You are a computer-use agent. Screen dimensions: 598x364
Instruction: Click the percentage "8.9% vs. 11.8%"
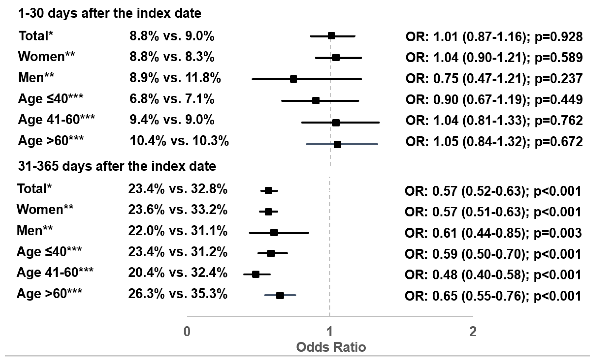175,78
